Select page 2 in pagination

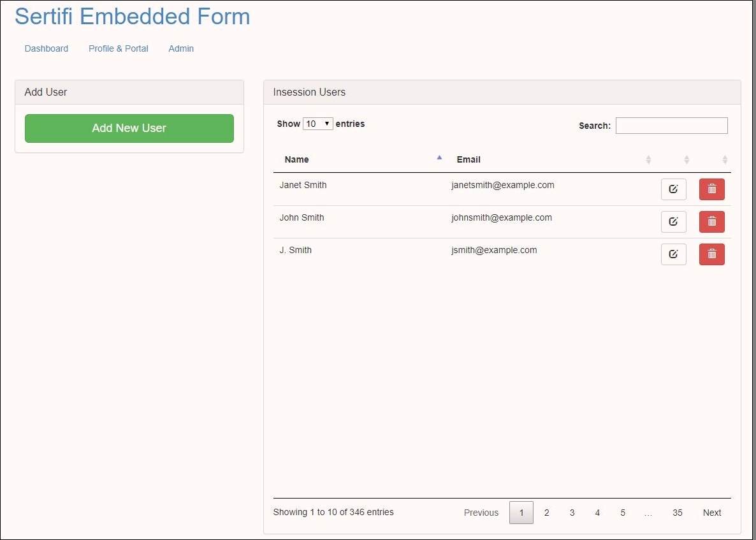[546, 513]
